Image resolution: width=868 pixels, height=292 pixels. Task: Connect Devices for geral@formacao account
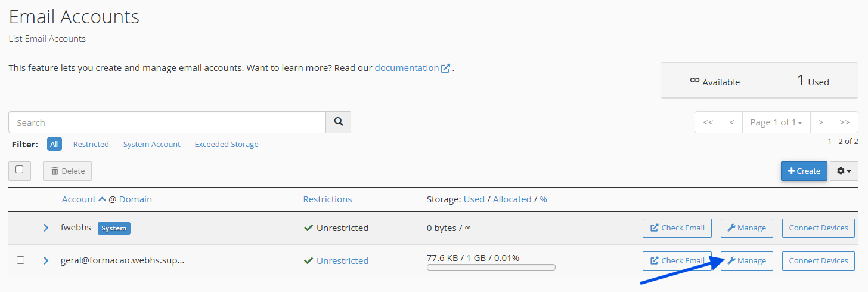pos(818,260)
